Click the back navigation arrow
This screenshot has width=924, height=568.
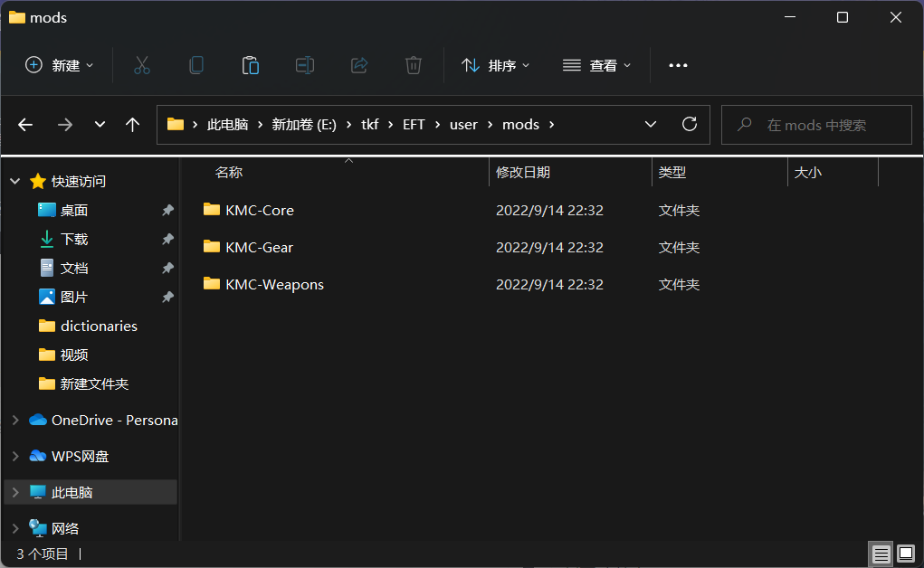(25, 124)
